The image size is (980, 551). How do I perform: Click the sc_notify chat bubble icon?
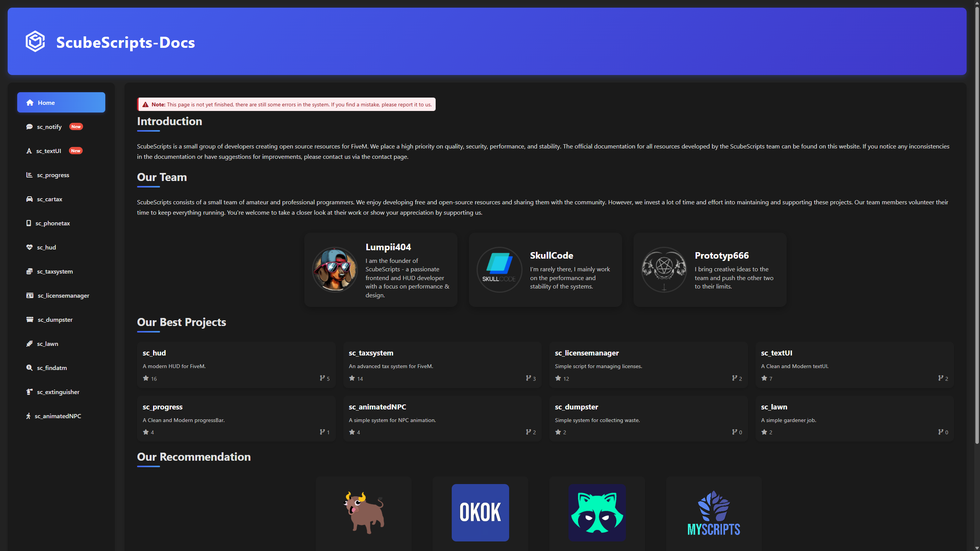click(29, 127)
